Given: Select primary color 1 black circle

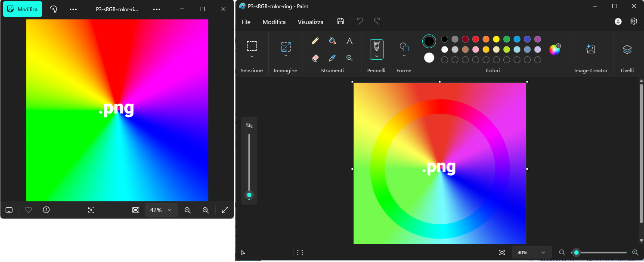Looking at the screenshot, I should pos(429,41).
